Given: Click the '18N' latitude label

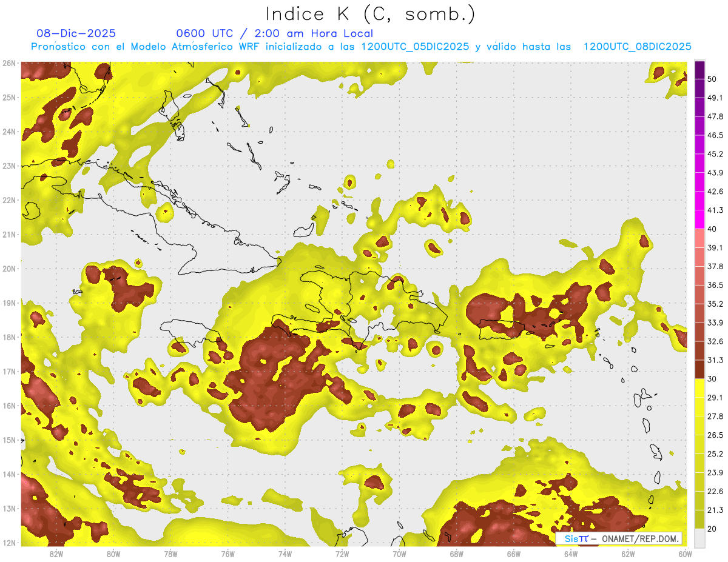Looking at the screenshot, I should point(9,337).
